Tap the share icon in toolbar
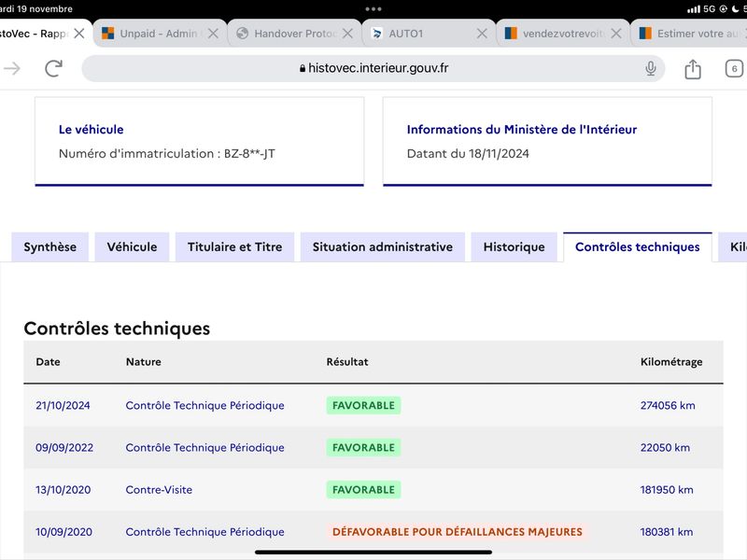The image size is (747, 560). coord(693,69)
